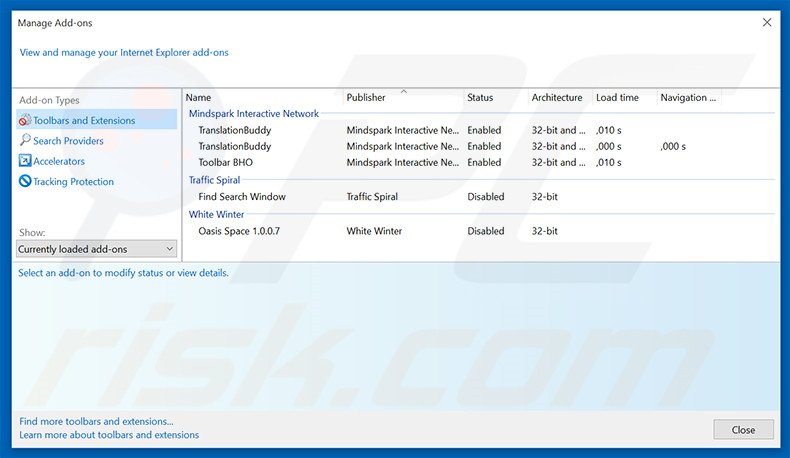The width and height of the screenshot is (790, 458).
Task: Click Mindspark Interactive Network group header
Action: [x=253, y=113]
